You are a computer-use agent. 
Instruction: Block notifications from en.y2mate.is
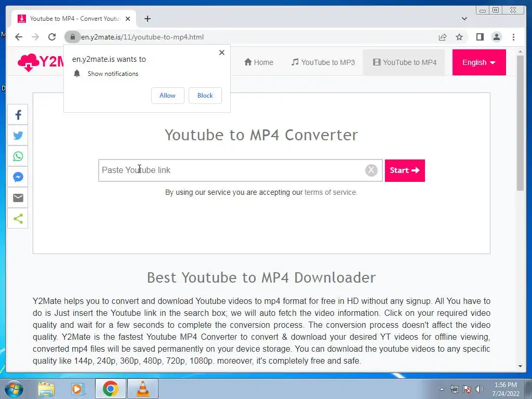(x=205, y=96)
